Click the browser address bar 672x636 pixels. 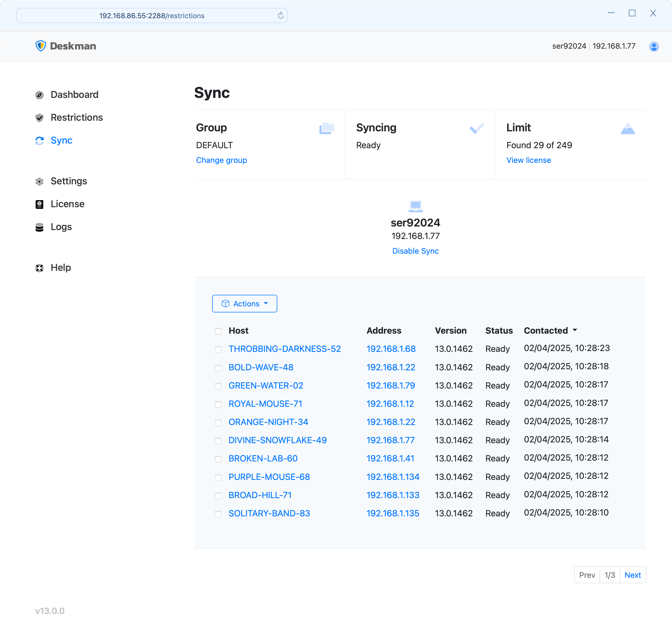click(x=151, y=15)
